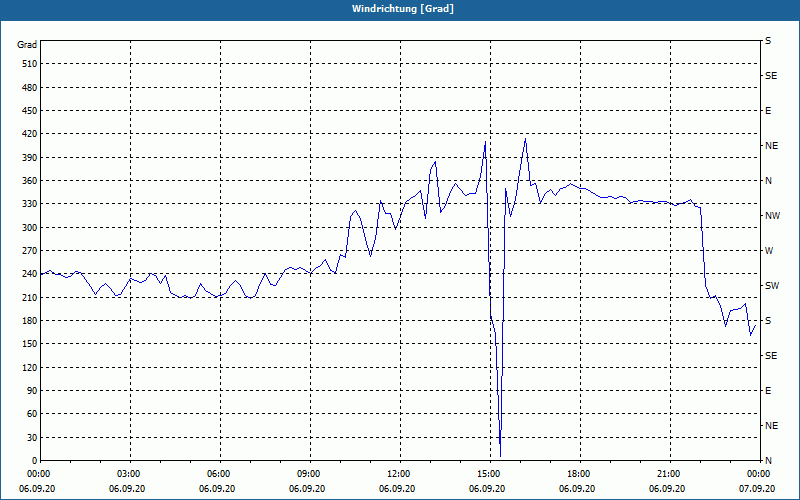This screenshot has height=500, width=800.
Task: Click the SW compass label
Action: click(x=772, y=286)
